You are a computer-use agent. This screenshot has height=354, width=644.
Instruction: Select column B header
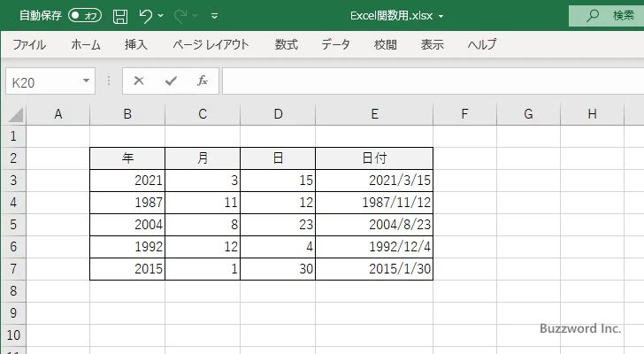[x=127, y=114]
